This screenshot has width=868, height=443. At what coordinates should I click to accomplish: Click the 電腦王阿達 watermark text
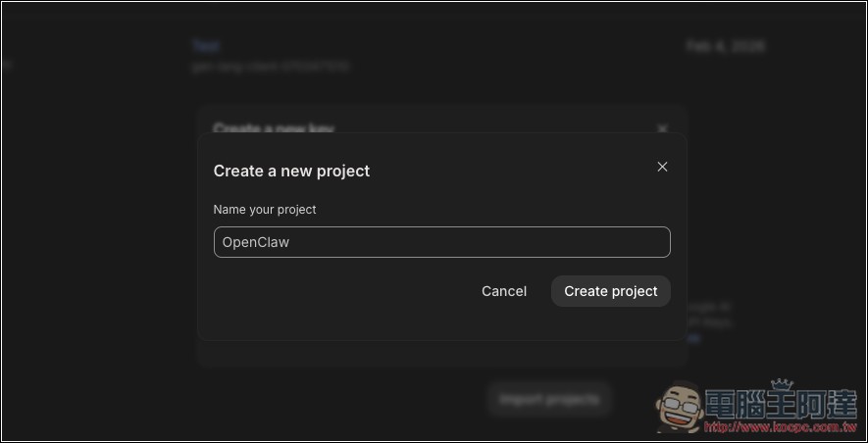tap(782, 403)
